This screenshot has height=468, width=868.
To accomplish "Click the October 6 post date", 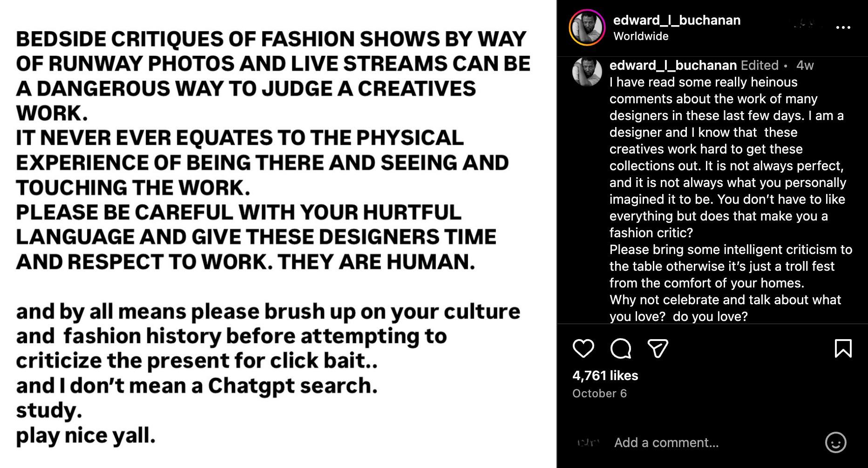I will [599, 394].
